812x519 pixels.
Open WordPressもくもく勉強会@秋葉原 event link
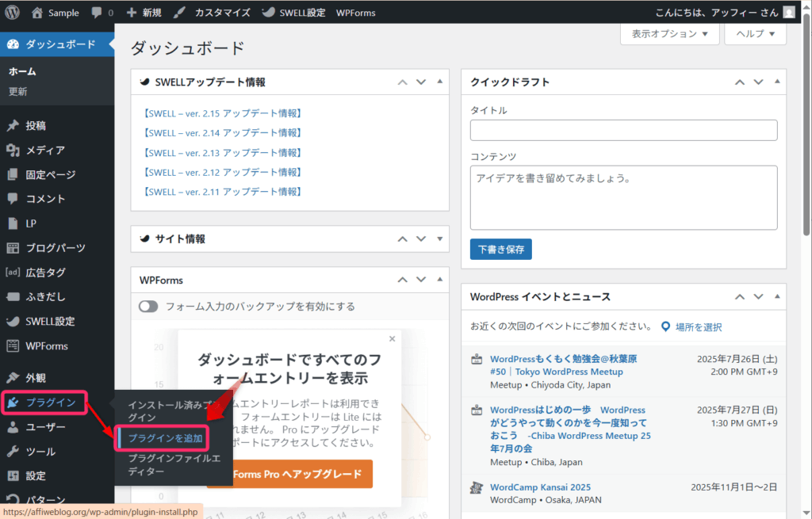coord(564,365)
